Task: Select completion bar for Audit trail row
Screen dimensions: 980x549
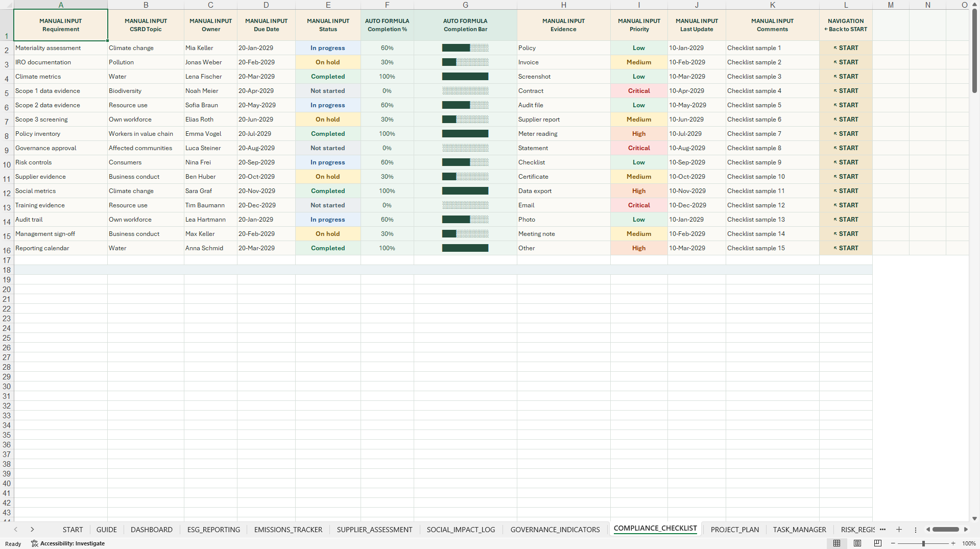Action: 465,220
